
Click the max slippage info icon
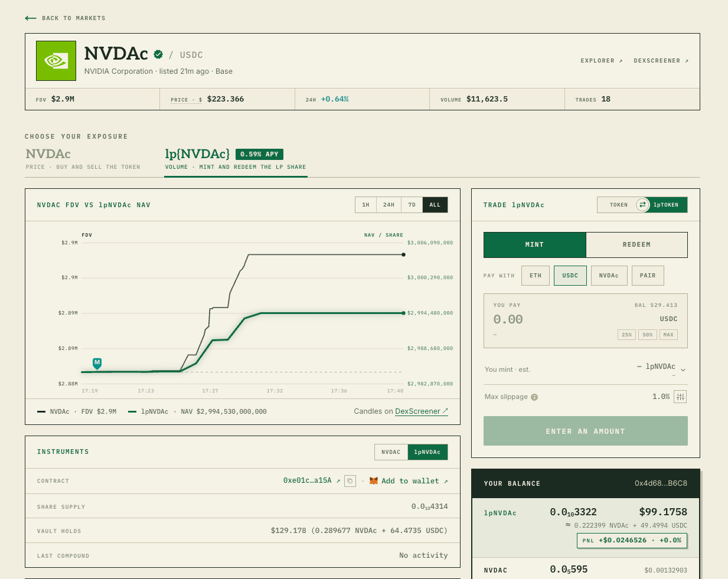[534, 397]
